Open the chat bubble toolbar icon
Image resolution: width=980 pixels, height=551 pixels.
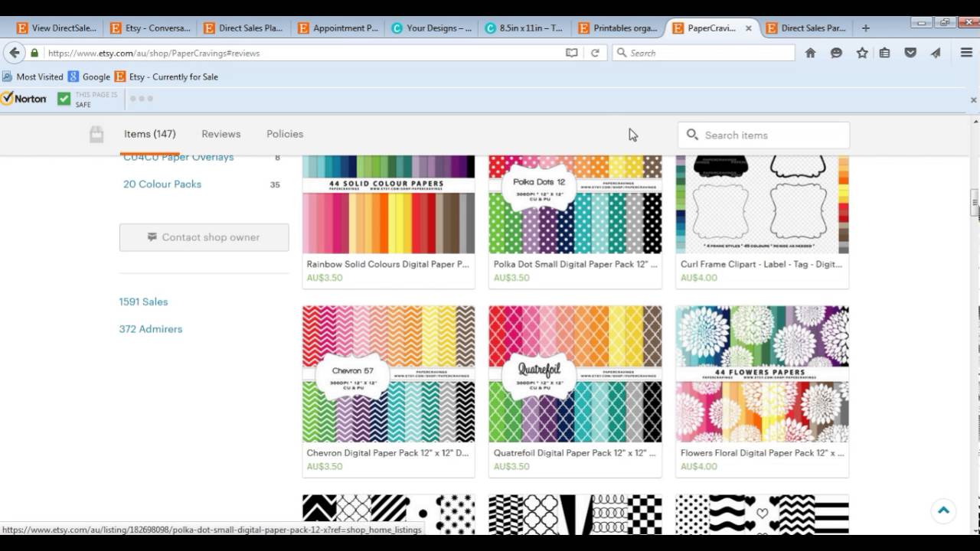pos(836,53)
